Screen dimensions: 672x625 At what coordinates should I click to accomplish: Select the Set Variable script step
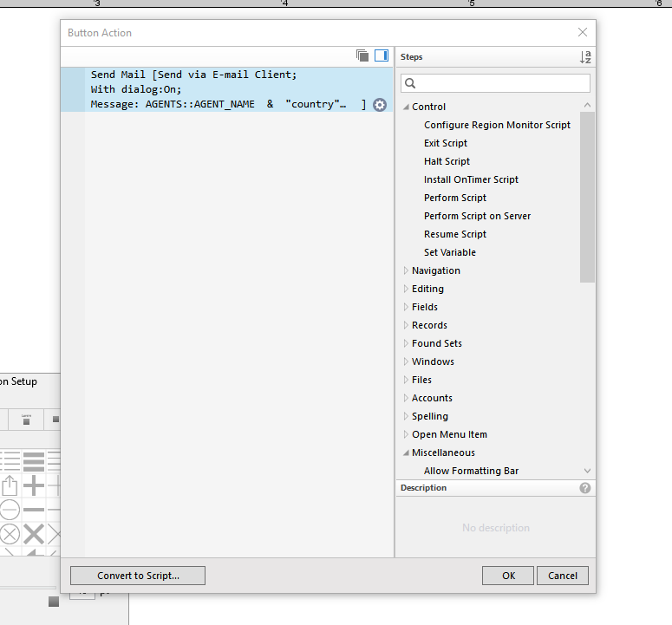[x=449, y=252]
